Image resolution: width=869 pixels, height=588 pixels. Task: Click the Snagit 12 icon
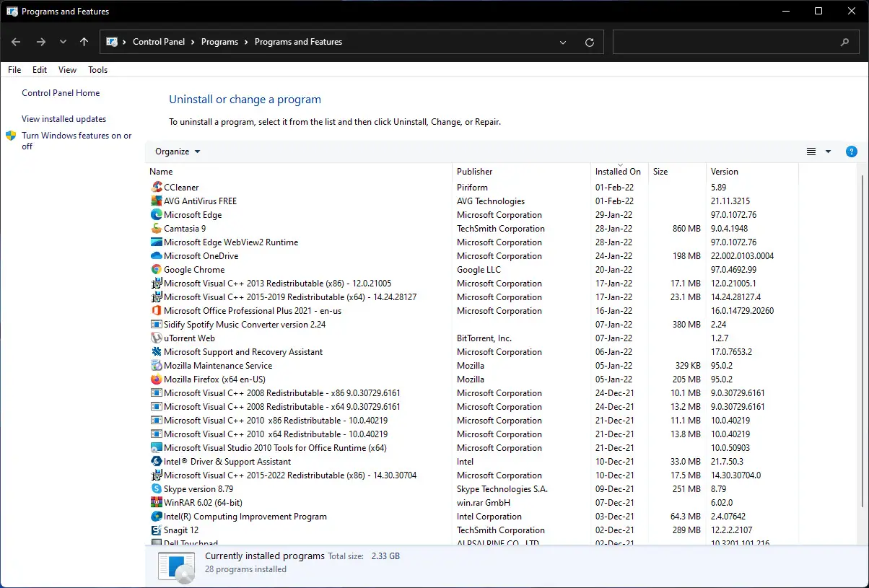[x=157, y=530]
